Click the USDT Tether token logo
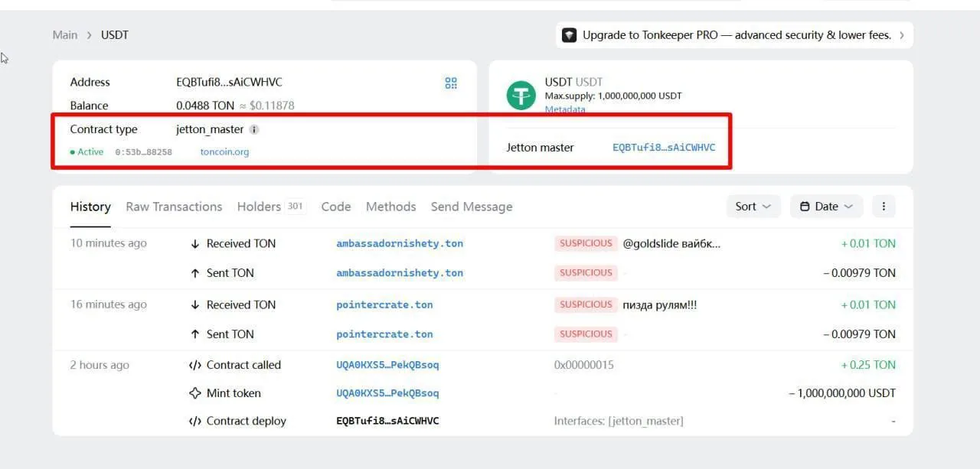 point(521,96)
